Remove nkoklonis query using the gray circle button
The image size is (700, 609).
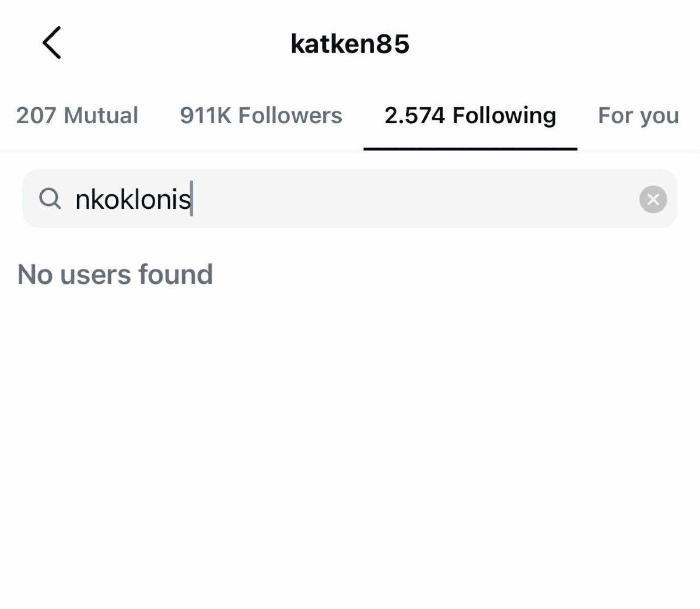(653, 199)
